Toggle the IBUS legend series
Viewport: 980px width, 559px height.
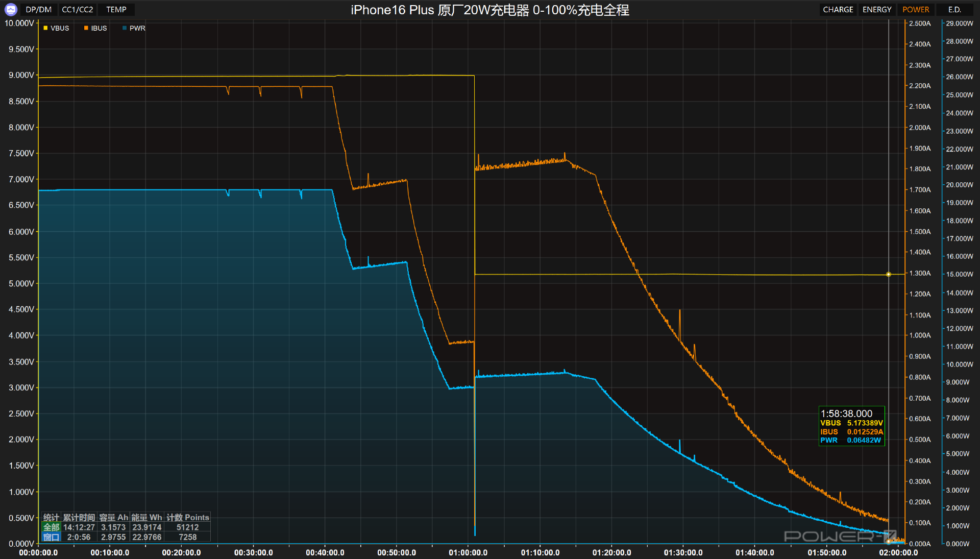(96, 28)
